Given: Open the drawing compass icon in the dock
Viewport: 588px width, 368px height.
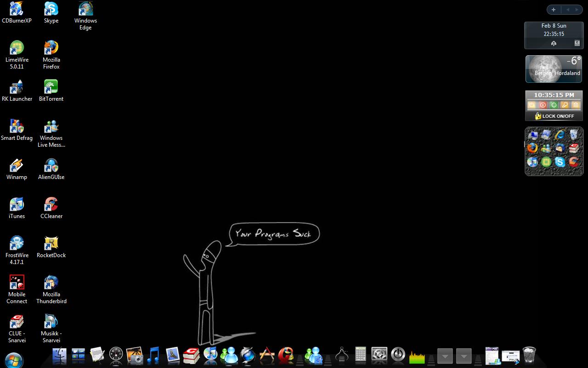Looking at the screenshot, I should (342, 355).
